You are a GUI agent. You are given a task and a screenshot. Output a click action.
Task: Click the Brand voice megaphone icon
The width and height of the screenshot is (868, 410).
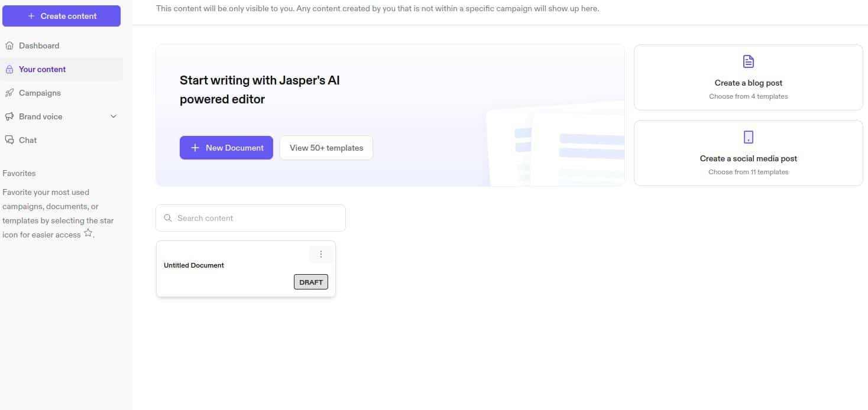click(x=9, y=116)
